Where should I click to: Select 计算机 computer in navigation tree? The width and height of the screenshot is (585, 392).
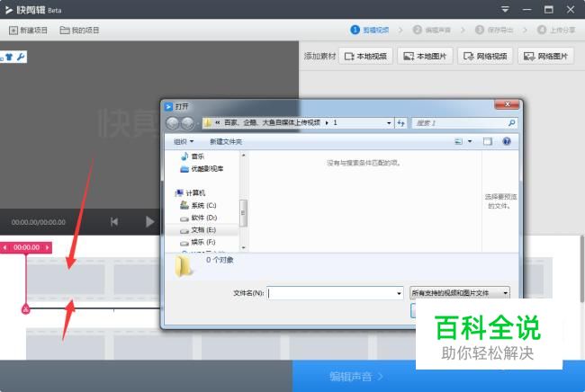pyautogui.click(x=190, y=192)
